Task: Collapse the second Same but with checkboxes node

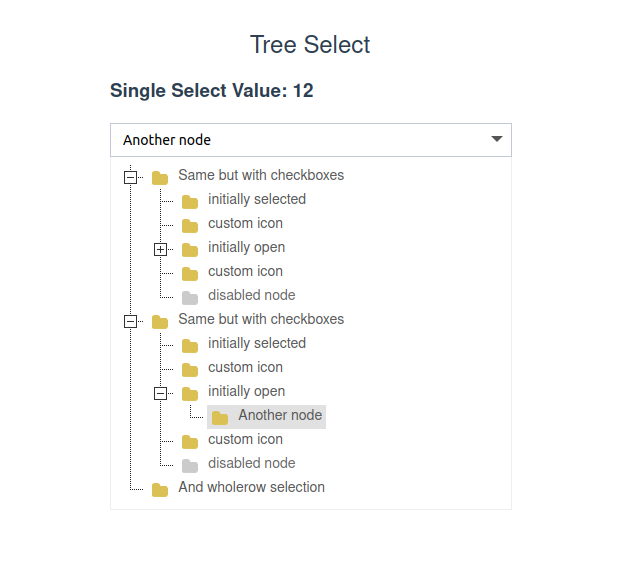Action: pyautogui.click(x=129, y=321)
